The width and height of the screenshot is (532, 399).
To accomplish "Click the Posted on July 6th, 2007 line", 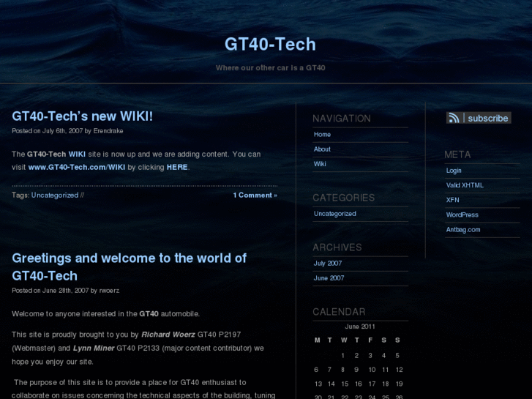I will tap(67, 131).
